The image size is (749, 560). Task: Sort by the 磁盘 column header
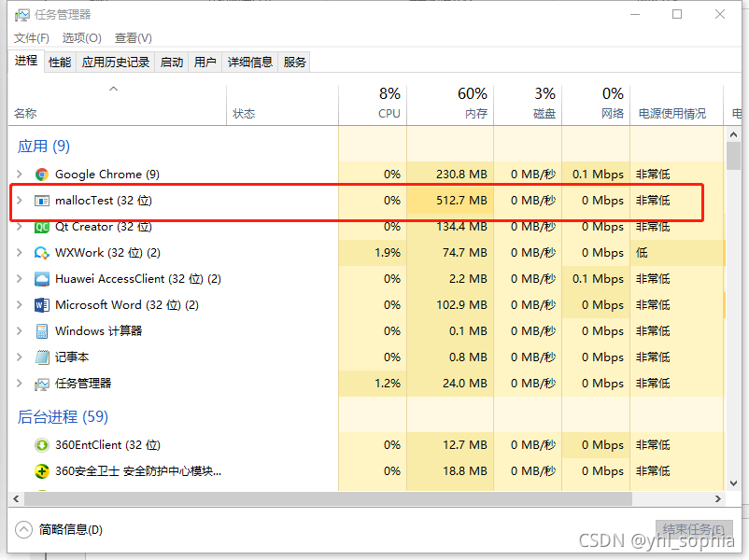528,105
